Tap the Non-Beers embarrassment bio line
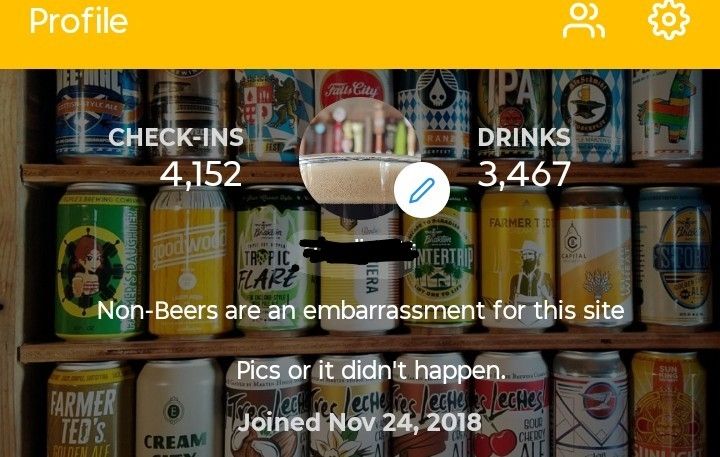The width and height of the screenshot is (720, 457). click(360, 310)
